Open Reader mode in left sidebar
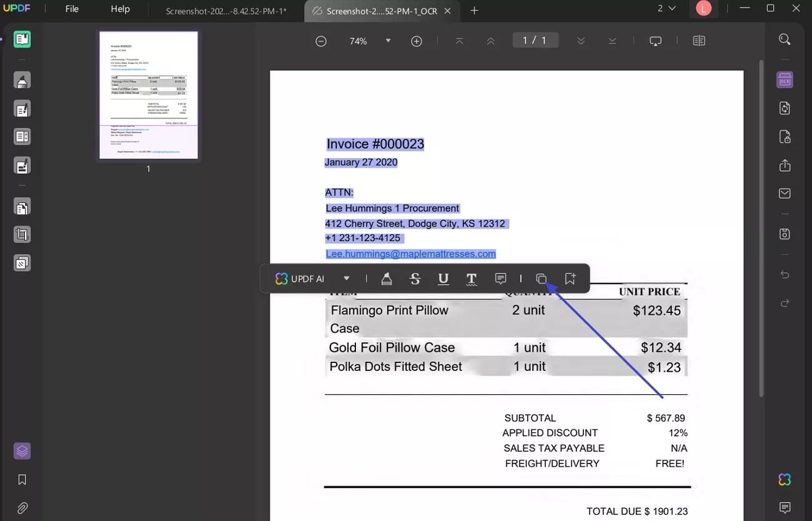 (x=22, y=39)
